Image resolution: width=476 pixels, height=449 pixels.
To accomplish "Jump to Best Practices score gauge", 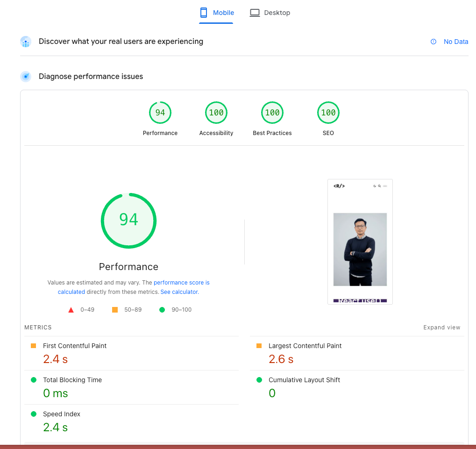I will [x=272, y=113].
